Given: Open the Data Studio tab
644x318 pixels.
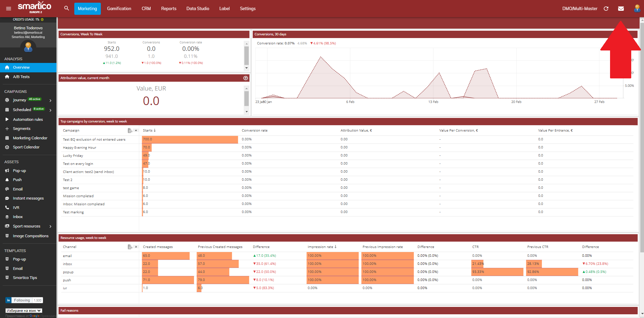Looking at the screenshot, I should tap(198, 8).
